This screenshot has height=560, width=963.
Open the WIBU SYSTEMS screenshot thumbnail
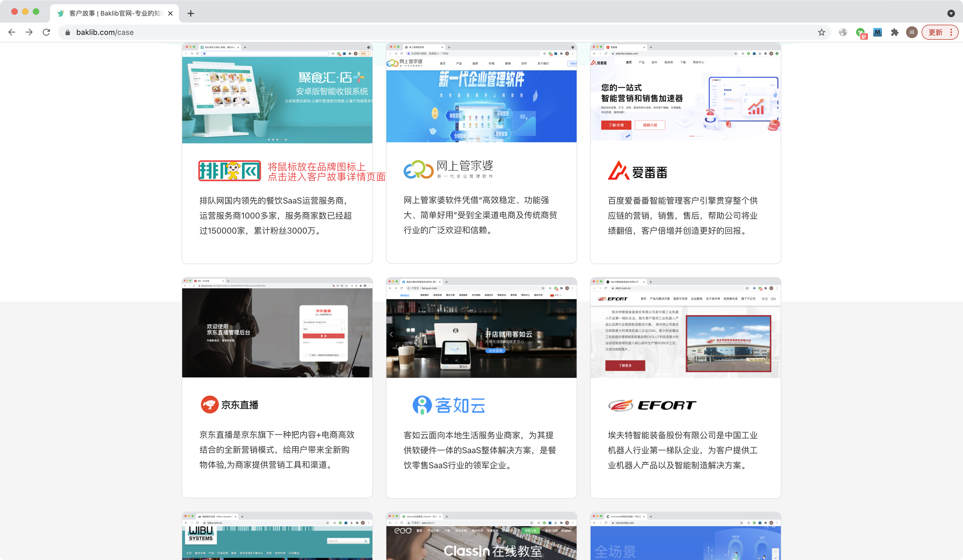pos(277,536)
